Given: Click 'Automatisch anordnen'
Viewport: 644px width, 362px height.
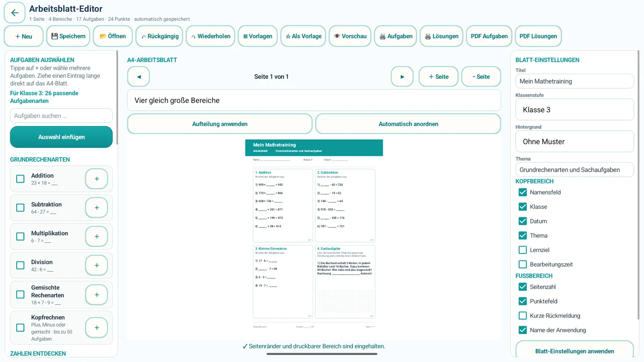Looking at the screenshot, I should tap(408, 124).
